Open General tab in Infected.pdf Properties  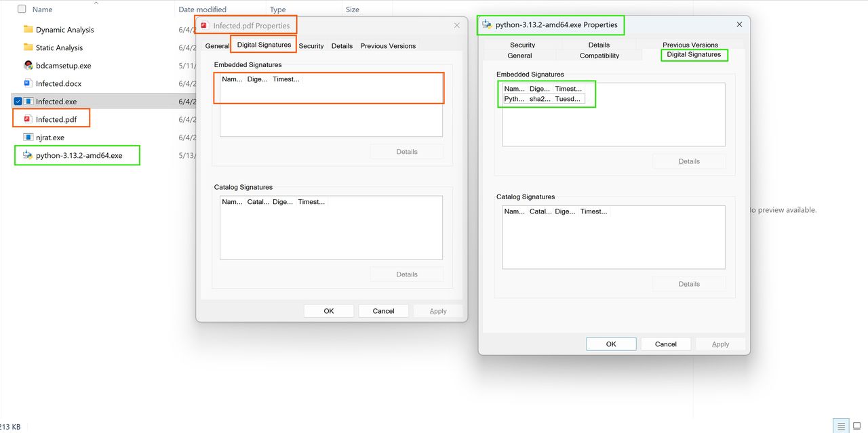pos(217,46)
